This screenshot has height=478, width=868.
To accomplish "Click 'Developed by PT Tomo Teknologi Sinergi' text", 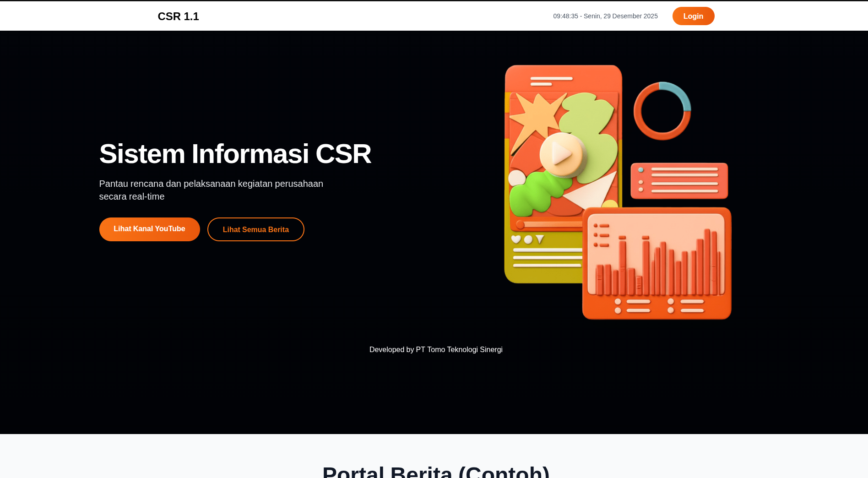I will pyautogui.click(x=436, y=349).
